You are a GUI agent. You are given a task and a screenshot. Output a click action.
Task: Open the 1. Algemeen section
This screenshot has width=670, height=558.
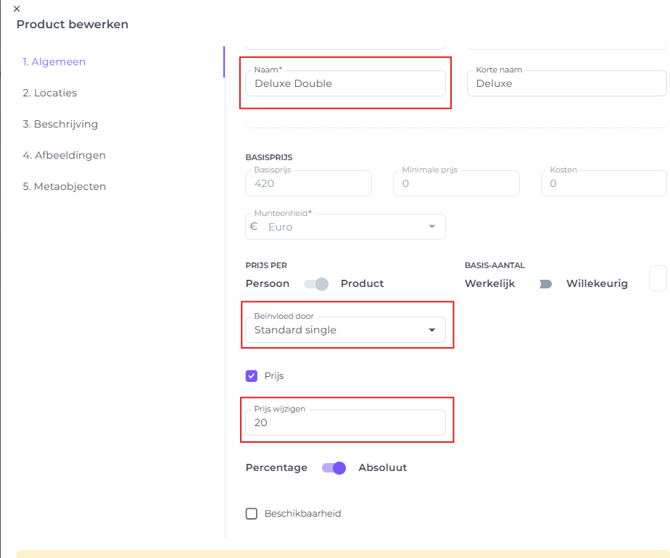tap(54, 62)
